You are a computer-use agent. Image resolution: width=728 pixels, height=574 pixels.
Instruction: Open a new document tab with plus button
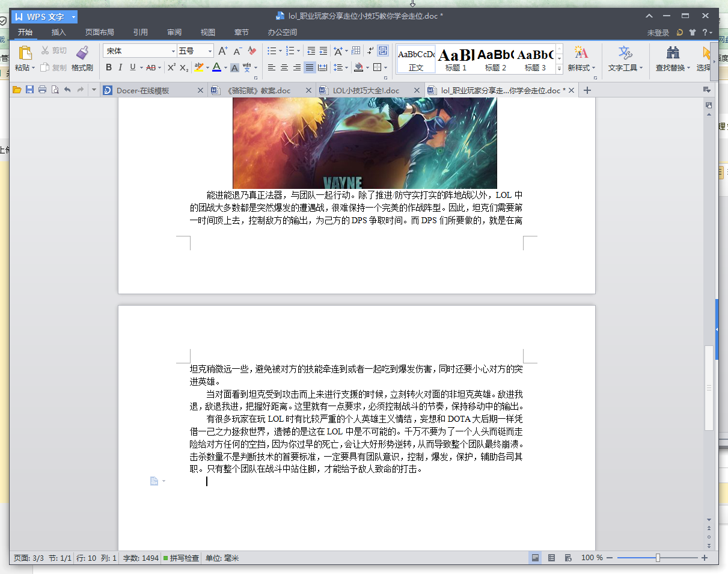pos(587,90)
